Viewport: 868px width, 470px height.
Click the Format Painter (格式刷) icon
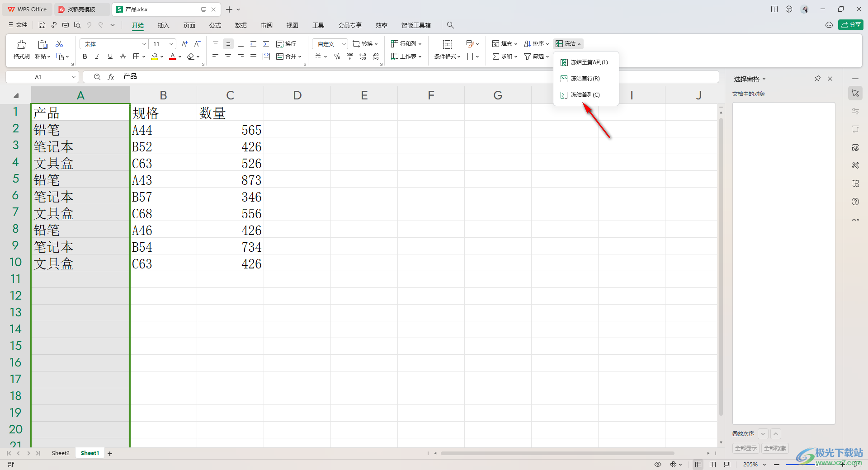tap(21, 44)
